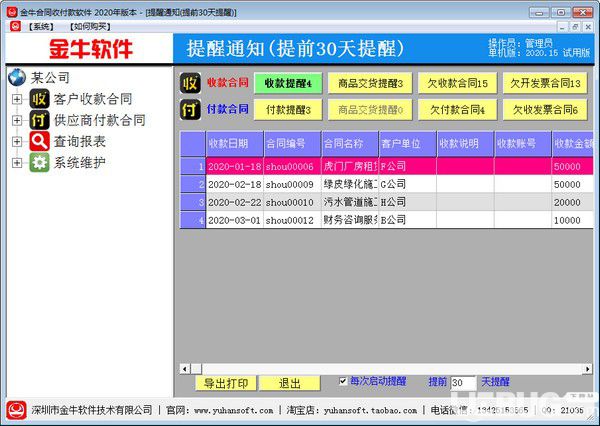
Task: Click contract number shou00009
Action: (292, 184)
